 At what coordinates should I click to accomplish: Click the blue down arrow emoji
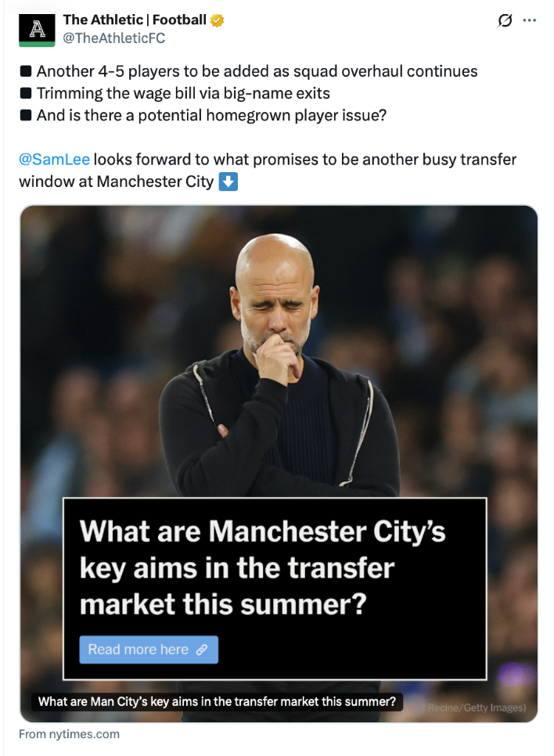coord(228,182)
